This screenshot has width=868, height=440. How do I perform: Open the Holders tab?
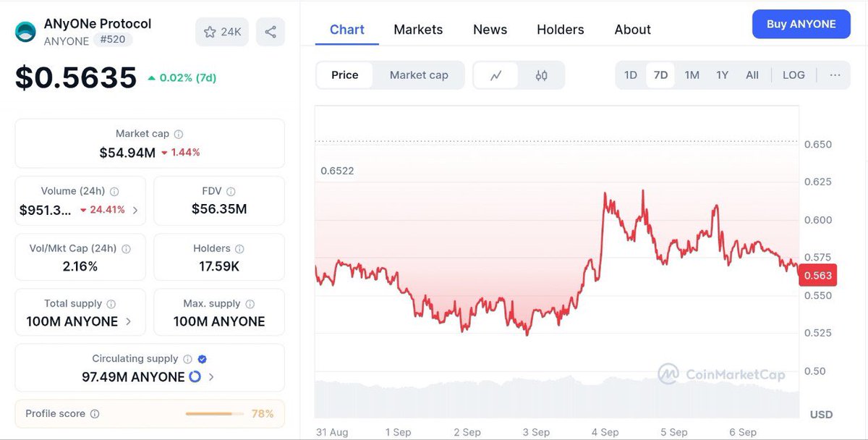[x=561, y=30]
